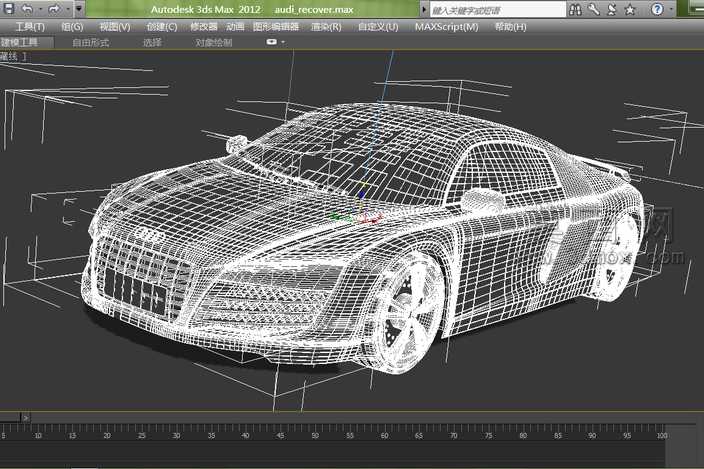Open the 动画 menu

[235, 27]
